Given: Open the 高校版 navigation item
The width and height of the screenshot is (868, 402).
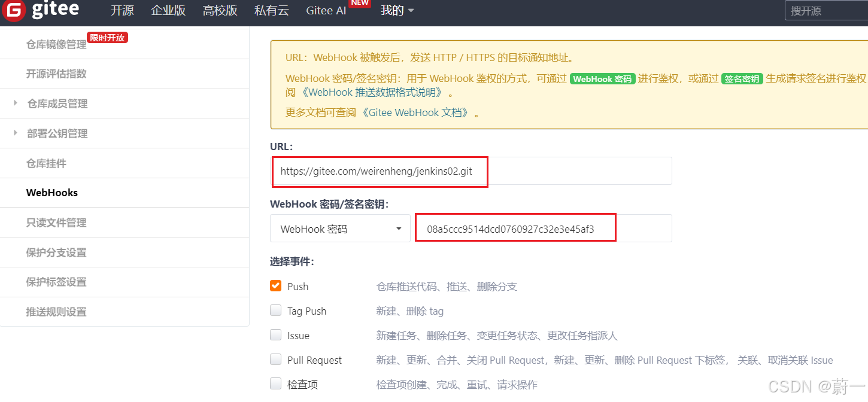Looking at the screenshot, I should coord(220,10).
